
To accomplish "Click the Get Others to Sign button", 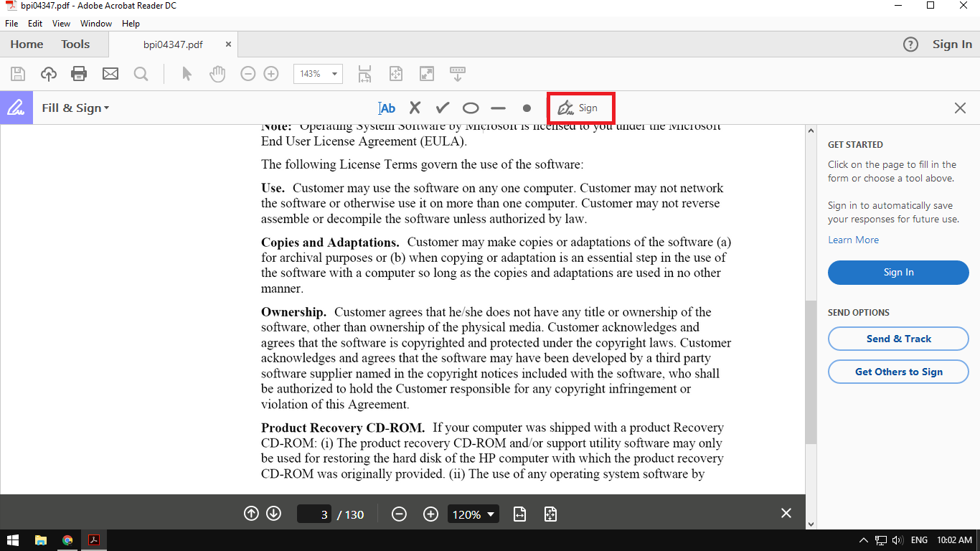I will point(898,372).
